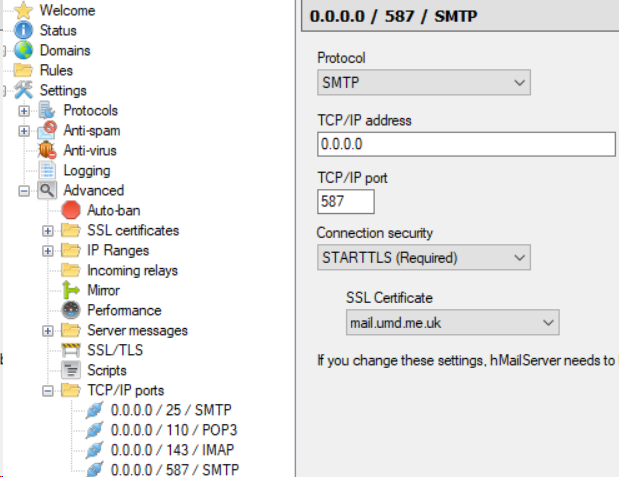The image size is (619, 477).
Task: Expand the IP Ranges node
Action: 48,251
